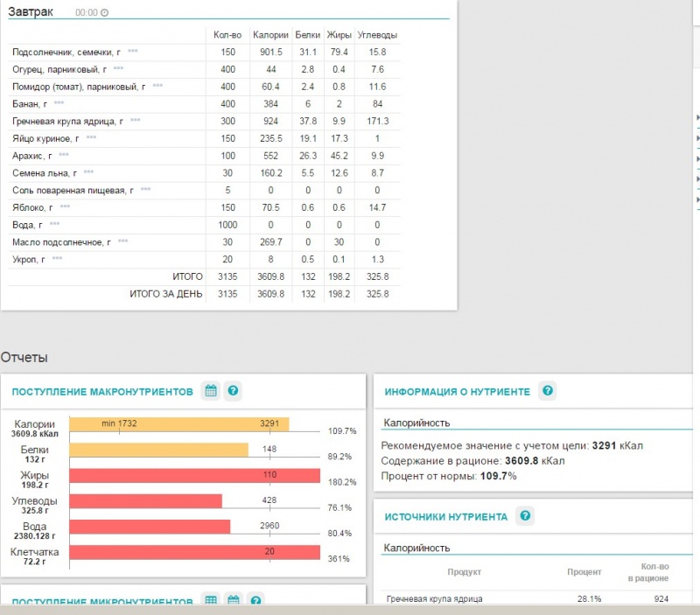
Task: Open help icon for Информация о нутриенте
Action: pyautogui.click(x=547, y=391)
